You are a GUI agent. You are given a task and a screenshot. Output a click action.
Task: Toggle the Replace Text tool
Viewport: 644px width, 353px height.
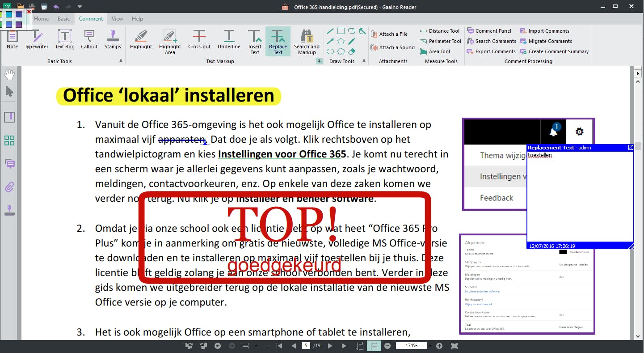(278, 42)
